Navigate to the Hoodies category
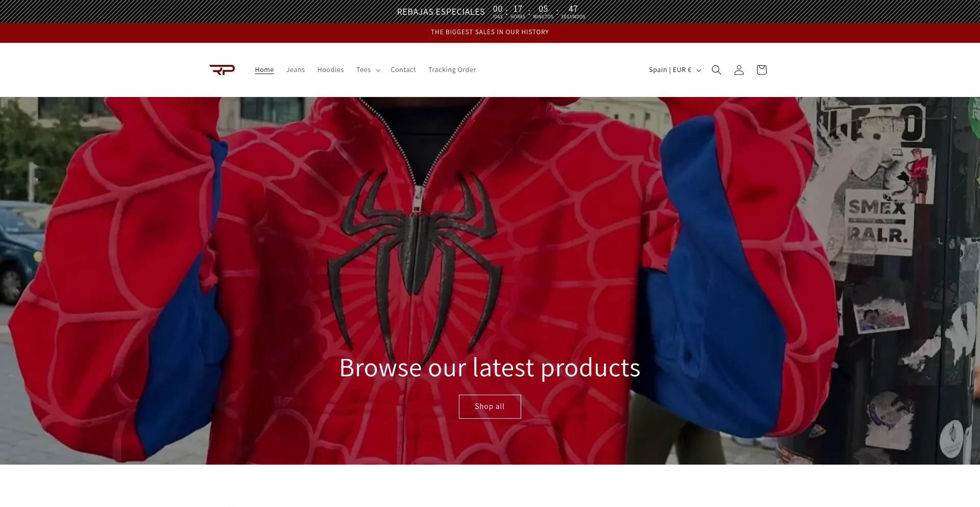 pos(330,70)
